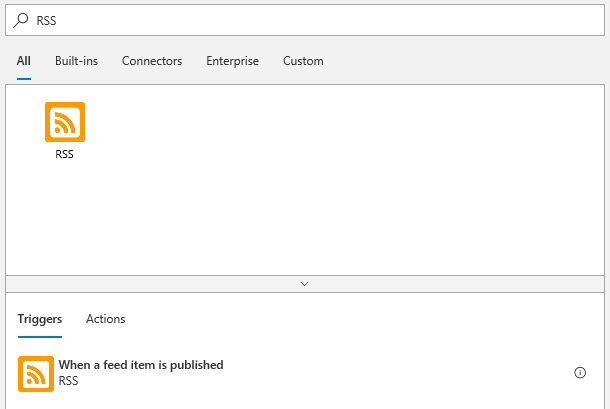The height and width of the screenshot is (409, 610).
Task: Click the feed item trigger's RSS icon
Action: 36,374
